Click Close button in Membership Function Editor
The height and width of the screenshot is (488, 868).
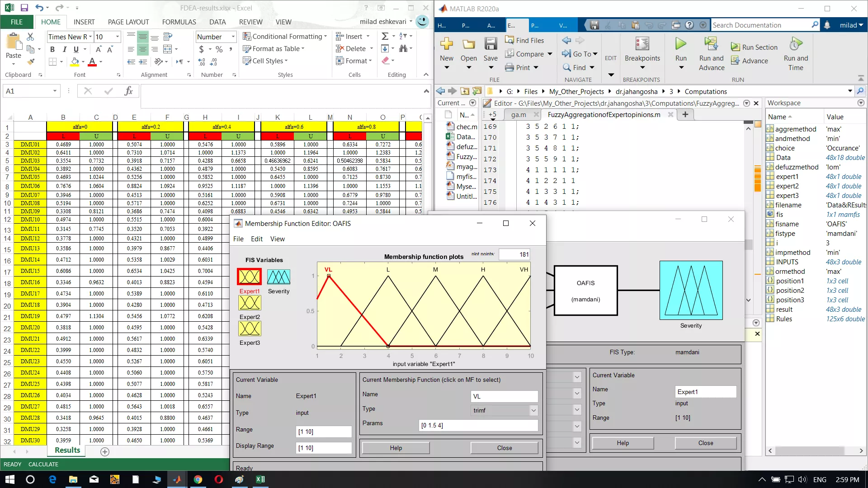coord(504,448)
